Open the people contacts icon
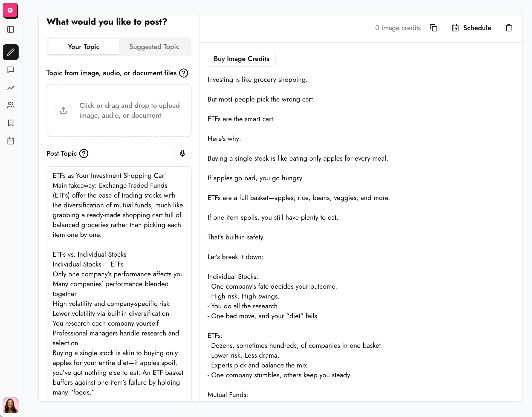 click(11, 105)
